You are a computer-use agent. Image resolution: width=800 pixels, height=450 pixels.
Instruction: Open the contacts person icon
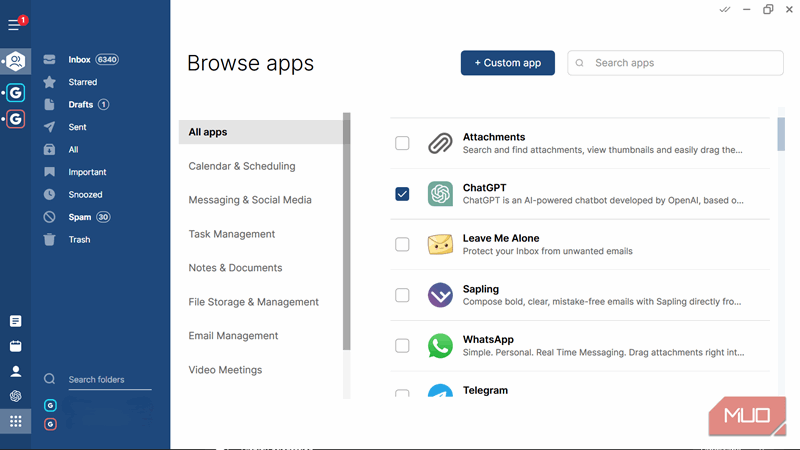coord(15,371)
